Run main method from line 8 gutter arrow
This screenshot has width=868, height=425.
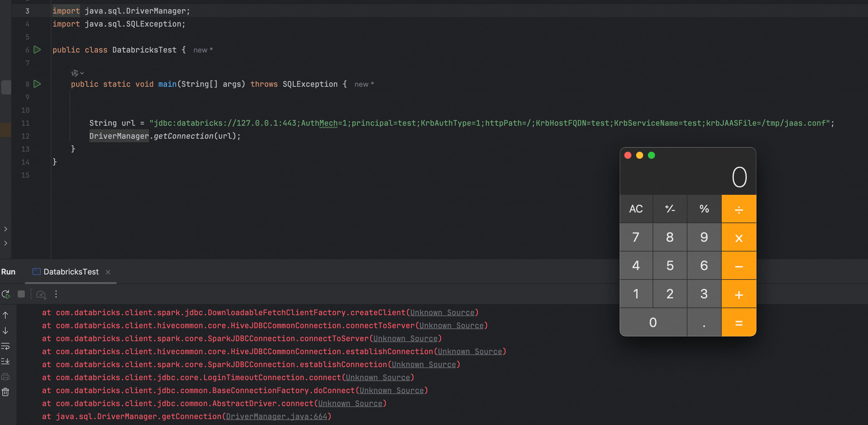click(x=37, y=84)
